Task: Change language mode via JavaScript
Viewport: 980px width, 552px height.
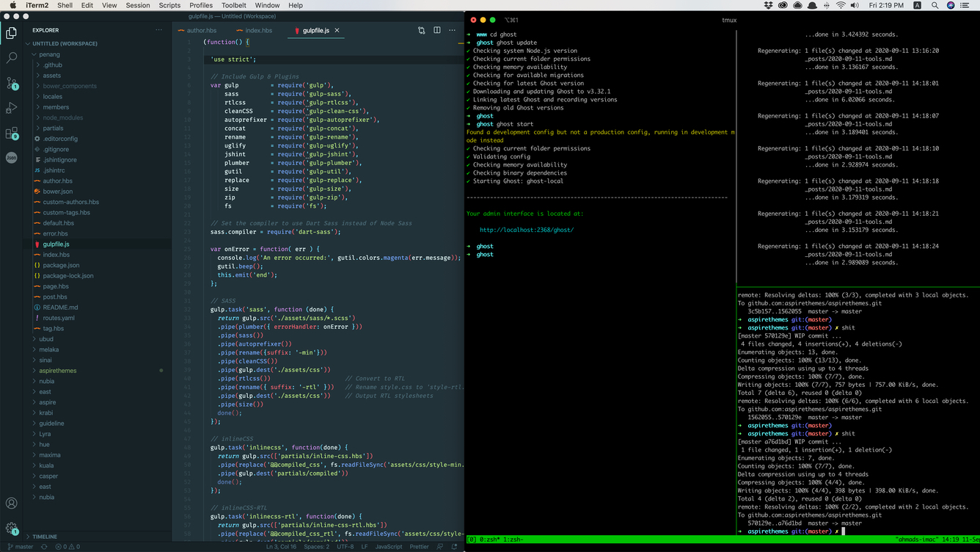Action: [x=389, y=547]
